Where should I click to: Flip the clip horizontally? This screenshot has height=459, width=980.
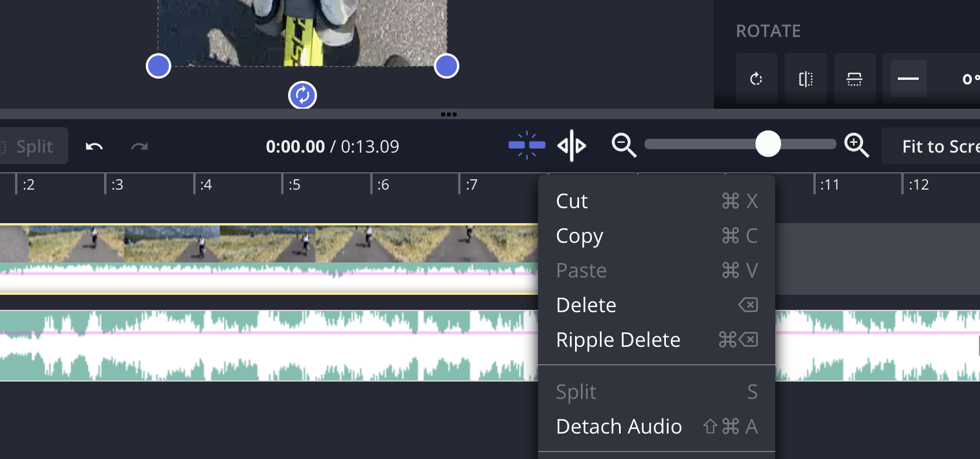[805, 79]
